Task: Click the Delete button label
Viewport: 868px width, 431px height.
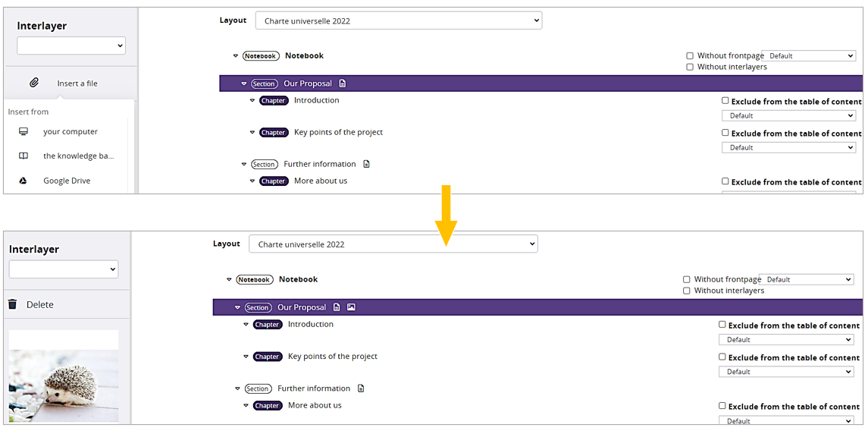Action: coord(40,304)
